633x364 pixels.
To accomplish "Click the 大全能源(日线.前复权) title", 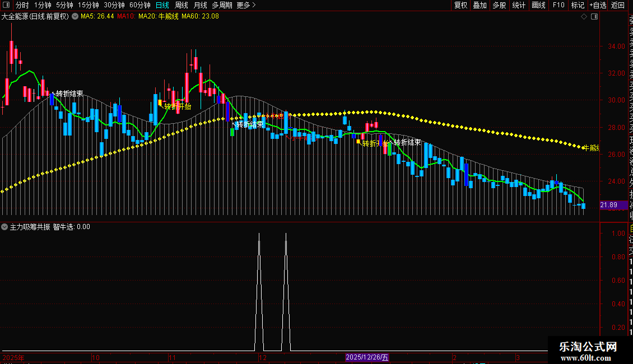I will [x=35, y=17].
